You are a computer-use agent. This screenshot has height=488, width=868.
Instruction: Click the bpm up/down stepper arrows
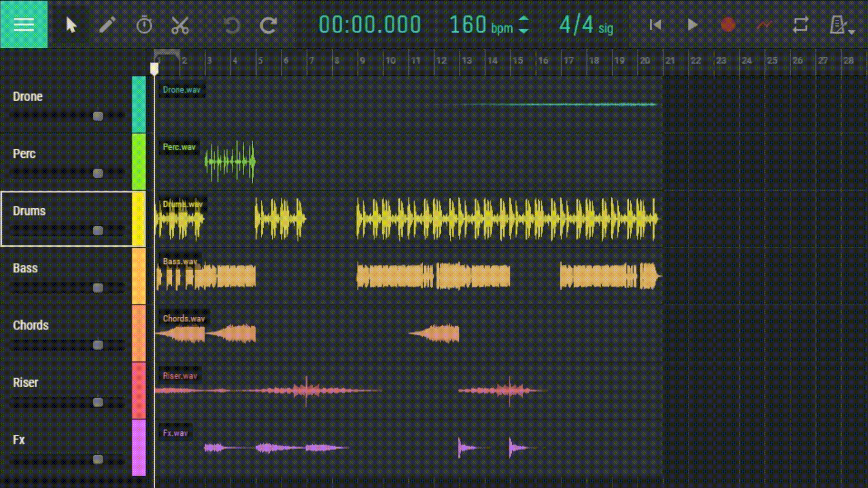(x=524, y=25)
